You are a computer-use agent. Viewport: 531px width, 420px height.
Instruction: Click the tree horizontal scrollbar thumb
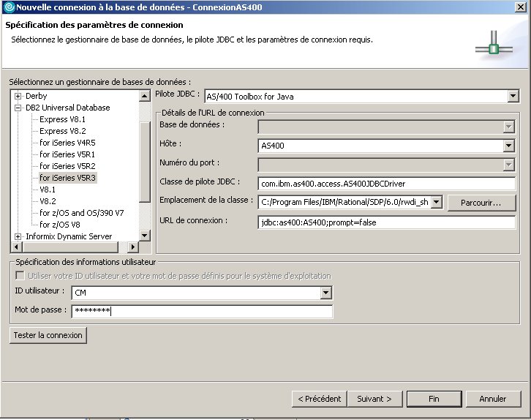click(70, 247)
